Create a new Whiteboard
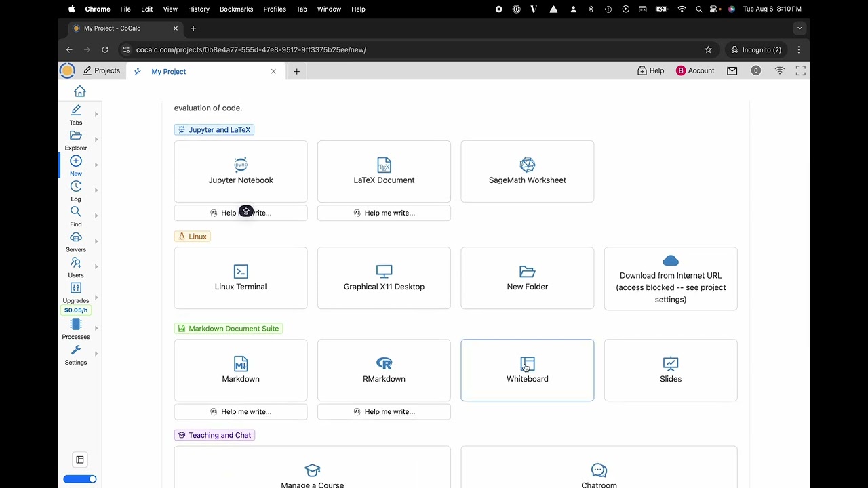Screen dimensions: 868x488 (527, 370)
